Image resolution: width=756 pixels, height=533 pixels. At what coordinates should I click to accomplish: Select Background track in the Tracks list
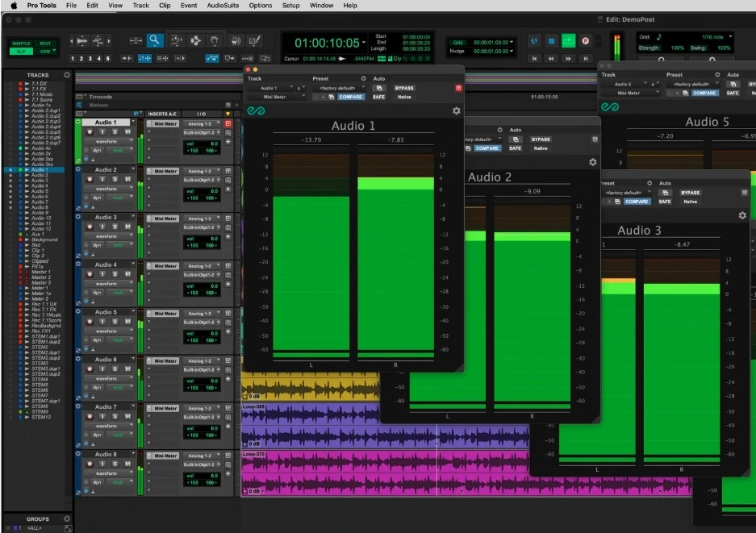(44, 239)
